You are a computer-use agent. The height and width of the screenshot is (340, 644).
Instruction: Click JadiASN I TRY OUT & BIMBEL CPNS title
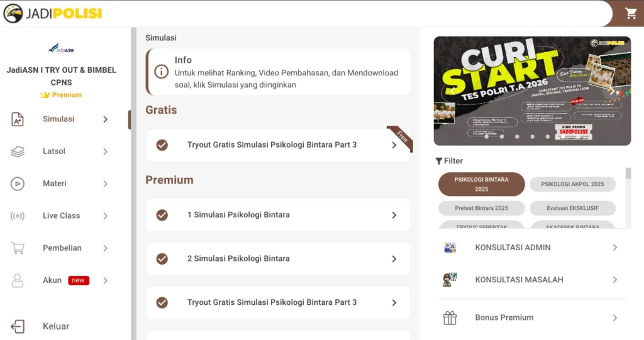pyautogui.click(x=61, y=77)
